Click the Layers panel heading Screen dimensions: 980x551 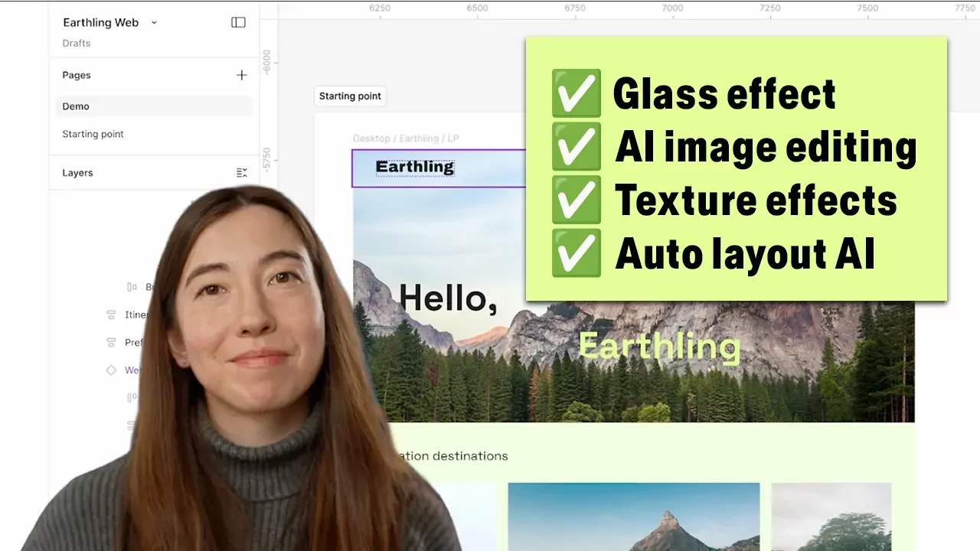[x=77, y=173]
